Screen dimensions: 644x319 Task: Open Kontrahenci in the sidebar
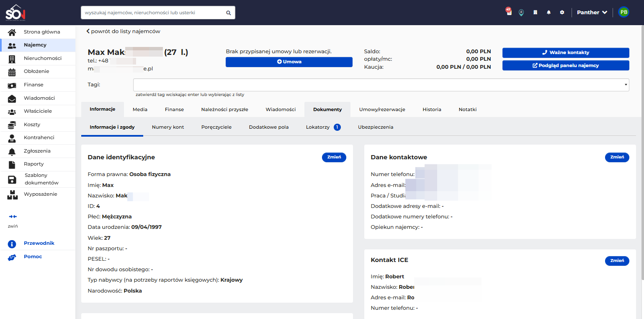tap(38, 137)
